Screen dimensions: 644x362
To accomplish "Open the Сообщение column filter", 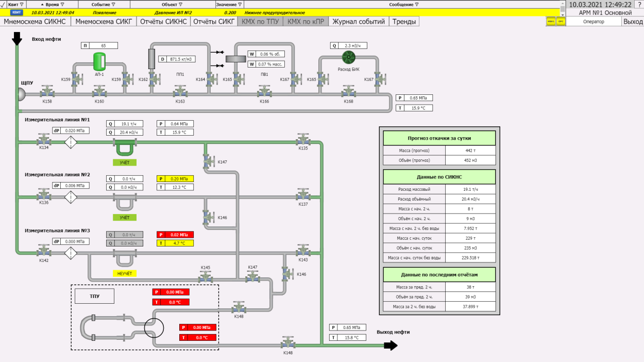I will point(416,4).
